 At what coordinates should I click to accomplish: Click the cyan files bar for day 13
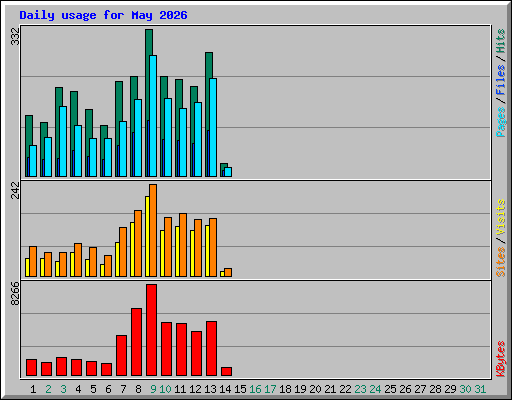pyautogui.click(x=213, y=127)
